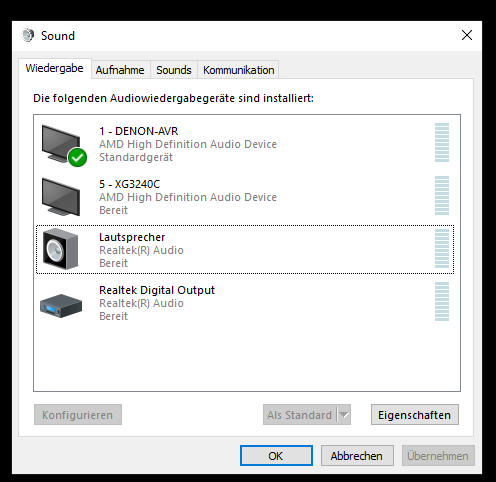This screenshot has width=496, height=482.
Task: Switch to the Aufnahme tab
Action: click(x=120, y=70)
